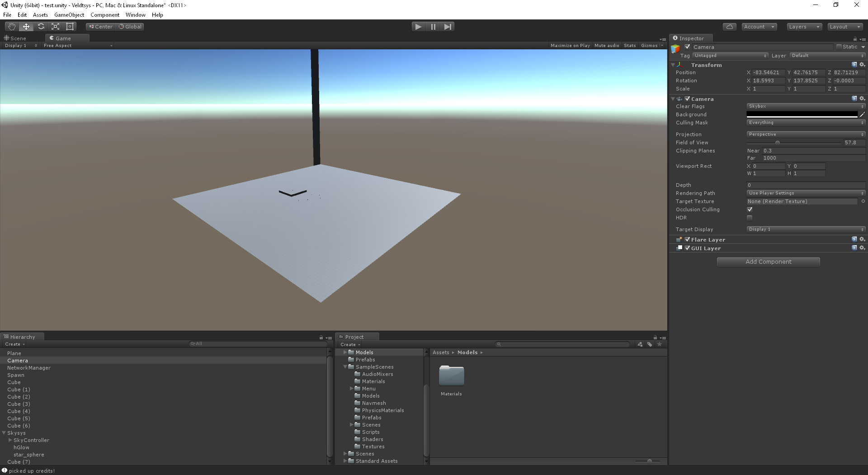Select the Scale tool
868x475 pixels.
click(55, 26)
